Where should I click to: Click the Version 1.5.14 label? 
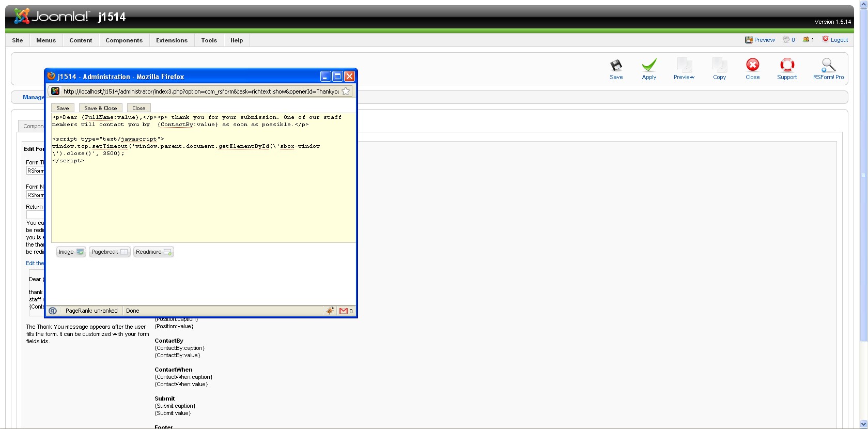pyautogui.click(x=832, y=22)
